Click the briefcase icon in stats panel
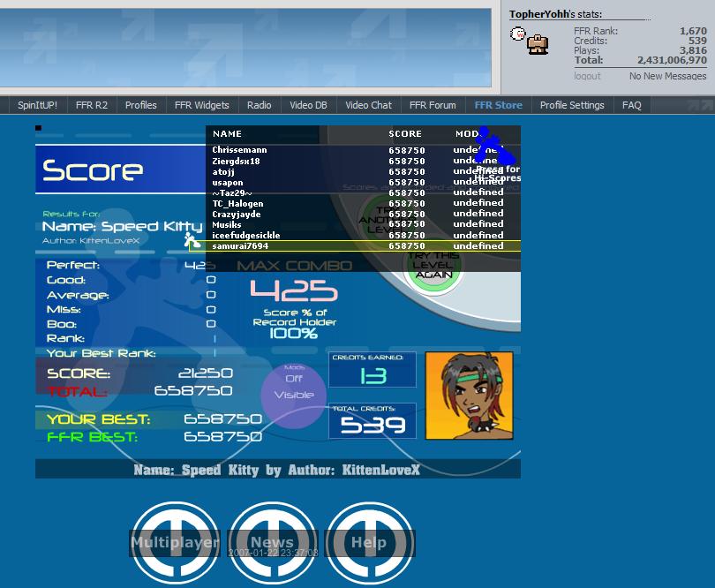The width and height of the screenshot is (715, 588). [538, 45]
